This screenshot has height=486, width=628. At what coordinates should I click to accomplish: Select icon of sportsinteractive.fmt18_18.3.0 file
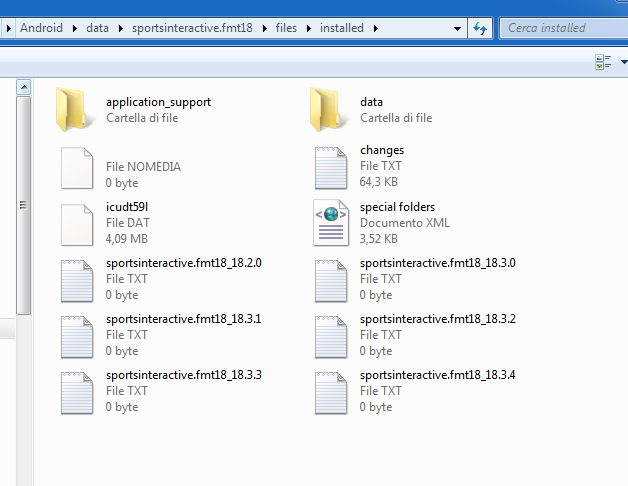click(331, 281)
